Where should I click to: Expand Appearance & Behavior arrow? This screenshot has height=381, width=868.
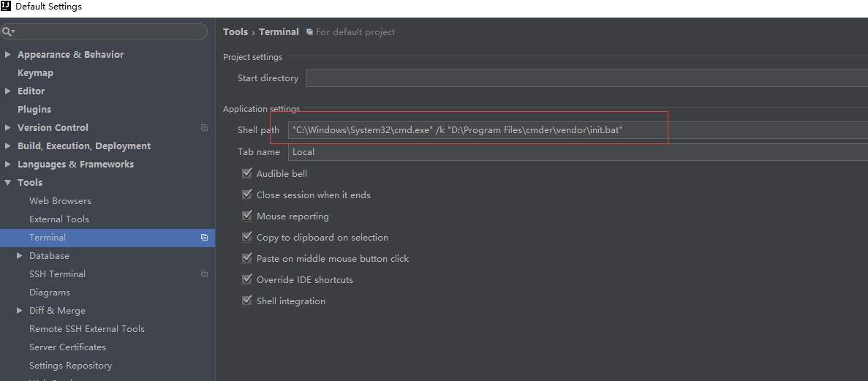tap(8, 54)
